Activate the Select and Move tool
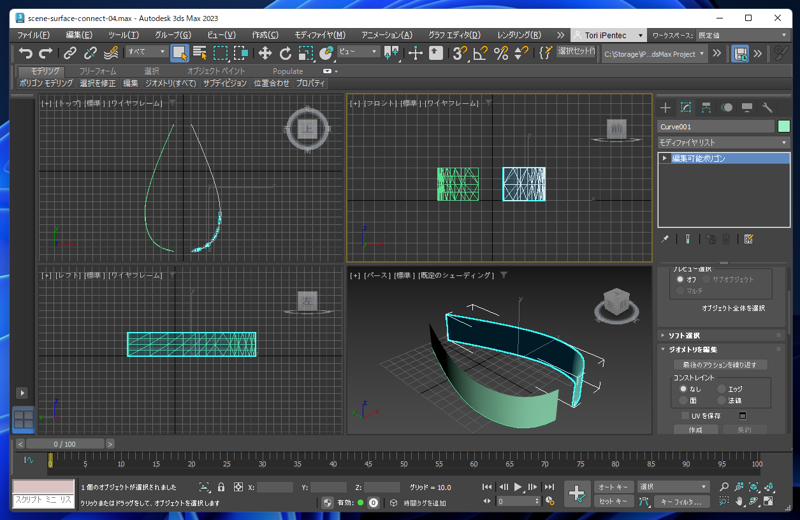The image size is (800, 520). (265, 53)
